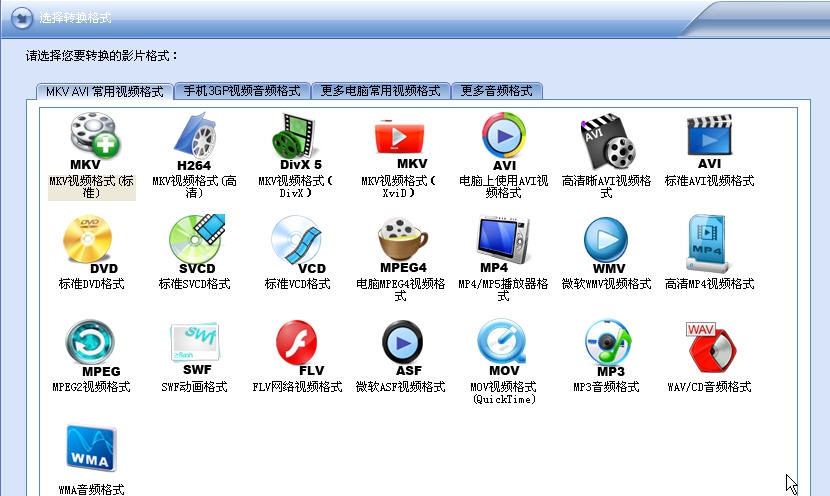Open the 更多音频格式 tab
The image size is (830, 496).
tap(497, 91)
